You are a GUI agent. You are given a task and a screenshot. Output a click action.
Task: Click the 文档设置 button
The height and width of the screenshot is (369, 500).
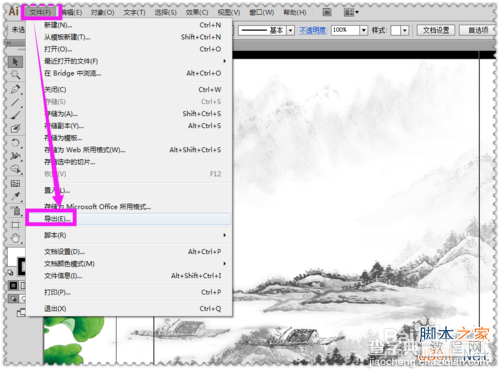(x=436, y=30)
